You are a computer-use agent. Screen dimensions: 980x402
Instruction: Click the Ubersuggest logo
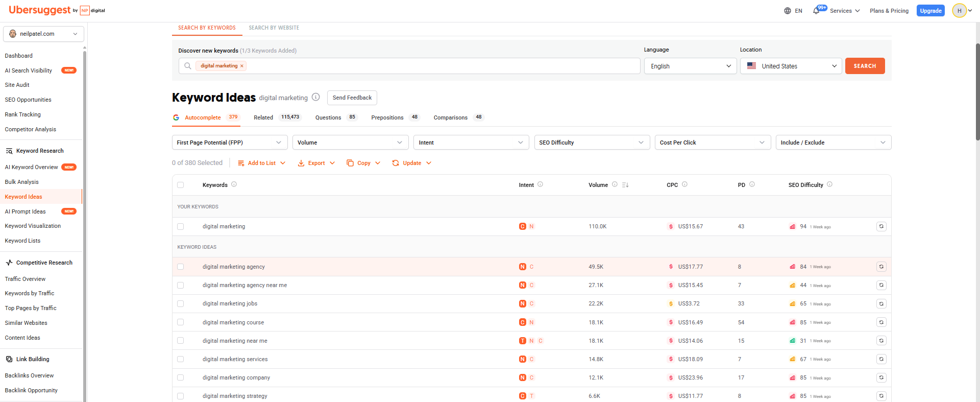click(x=40, y=10)
